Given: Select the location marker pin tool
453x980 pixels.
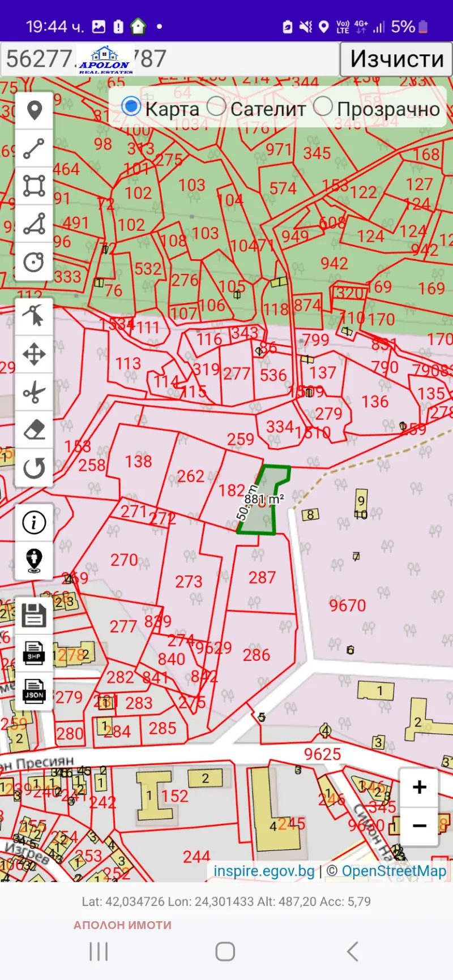Looking at the screenshot, I should pos(34,110).
